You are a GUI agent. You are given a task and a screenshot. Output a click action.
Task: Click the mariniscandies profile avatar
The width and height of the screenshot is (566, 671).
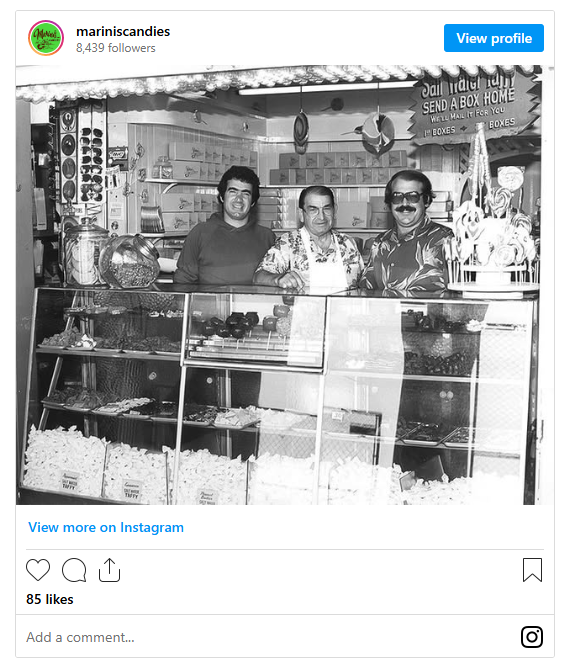pos(46,38)
